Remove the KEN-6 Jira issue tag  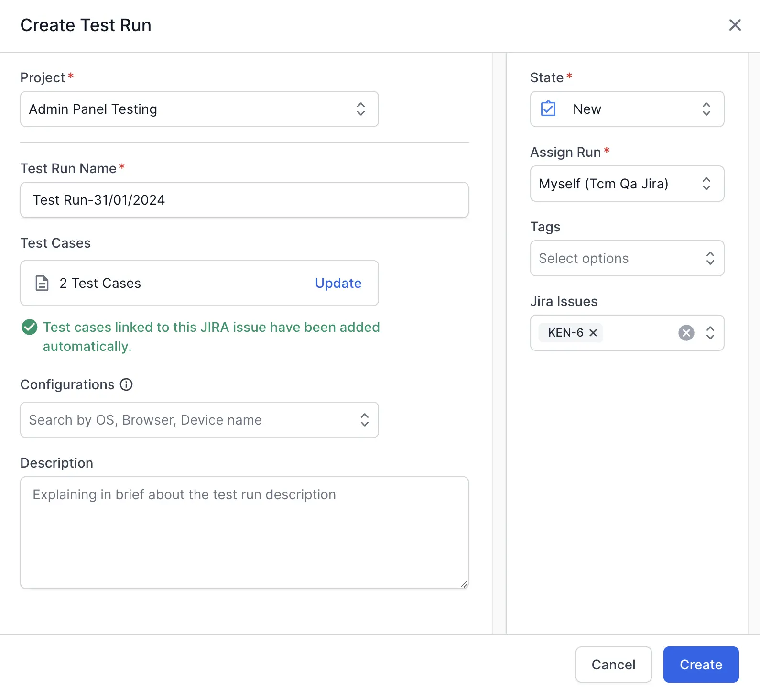tap(593, 333)
